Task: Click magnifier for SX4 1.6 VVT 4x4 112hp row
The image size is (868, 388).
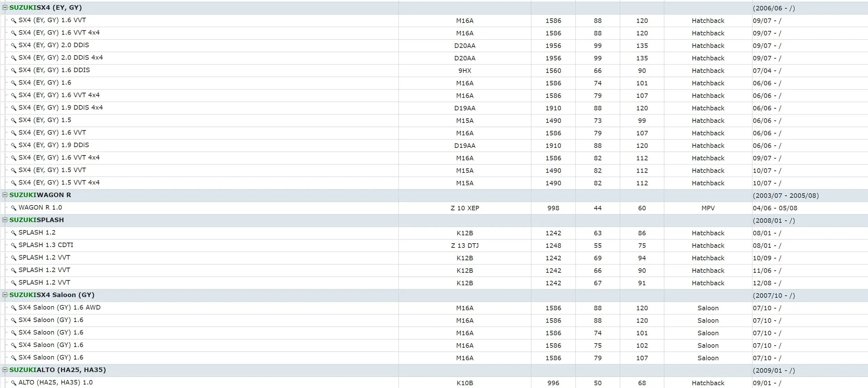Action: [x=14, y=158]
